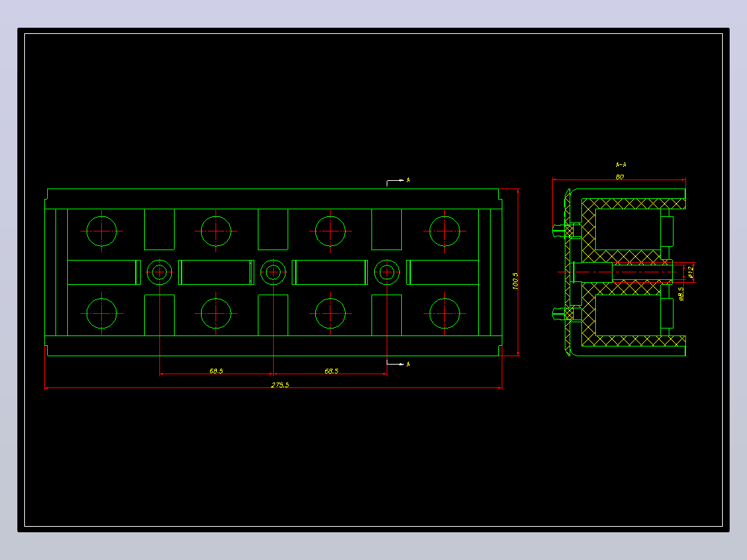
Task: Select the rightmost concentric hole in plan view
Action: point(387,272)
